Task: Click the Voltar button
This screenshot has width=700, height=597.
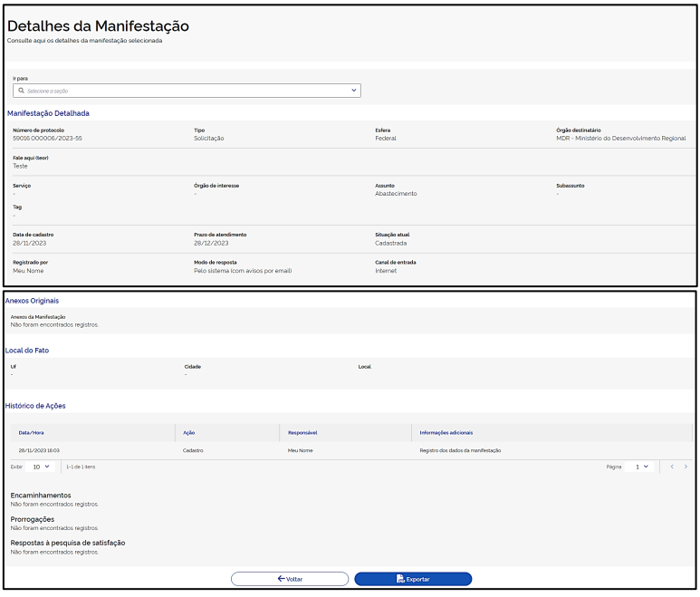Action: coord(290,579)
